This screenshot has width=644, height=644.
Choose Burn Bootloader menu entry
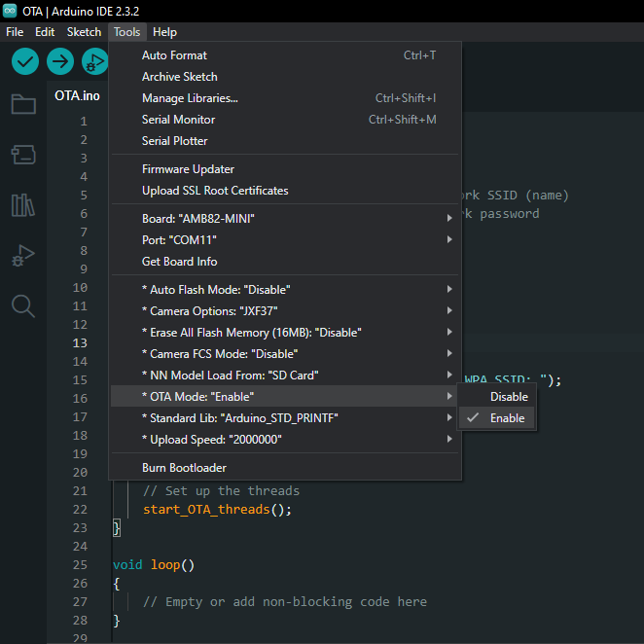184,469
